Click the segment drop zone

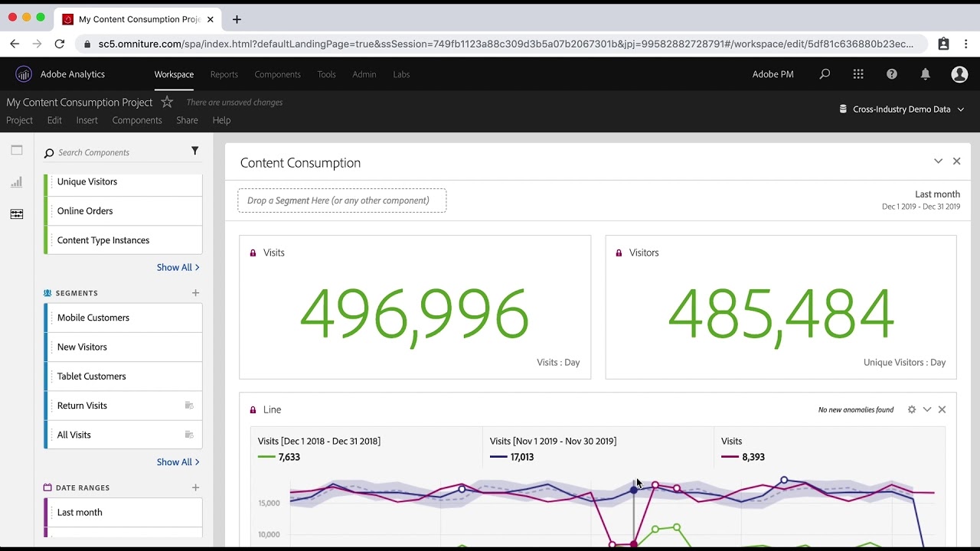342,201
